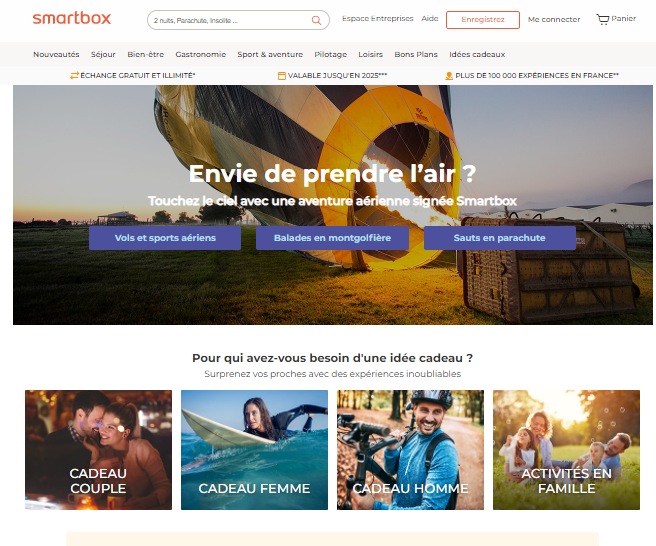Open Espace Entreprises link
656x546 pixels.
pyautogui.click(x=377, y=18)
